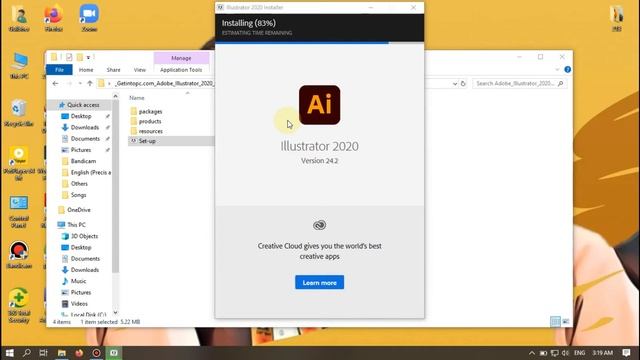Click File Explorer taskbar icon
This screenshot has height=360, width=640.
pos(62,353)
